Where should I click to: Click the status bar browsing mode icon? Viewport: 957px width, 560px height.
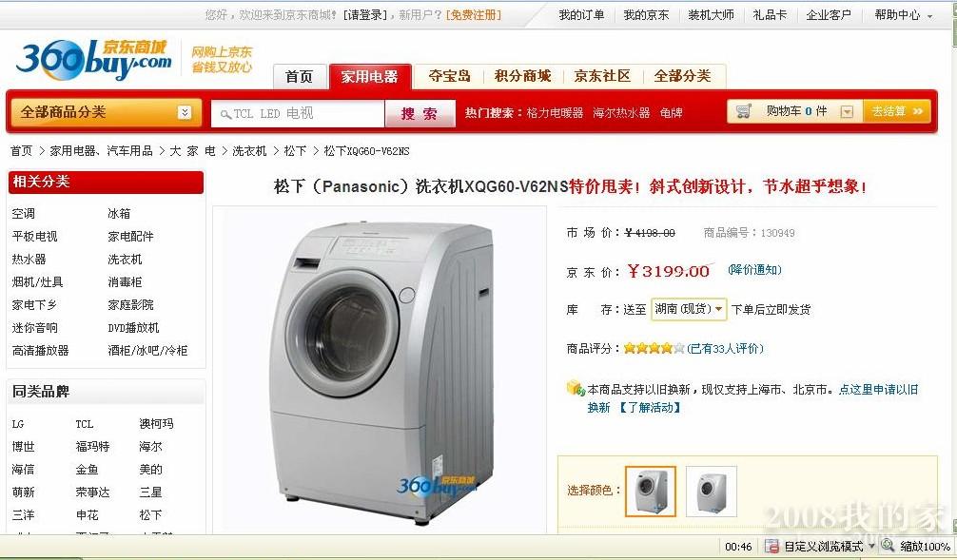[x=771, y=546]
